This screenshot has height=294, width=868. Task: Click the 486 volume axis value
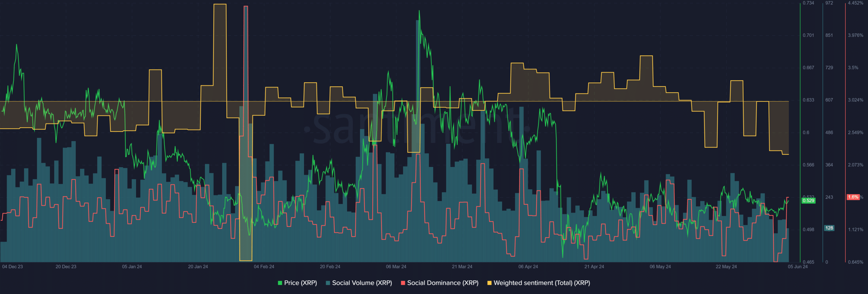click(x=829, y=133)
